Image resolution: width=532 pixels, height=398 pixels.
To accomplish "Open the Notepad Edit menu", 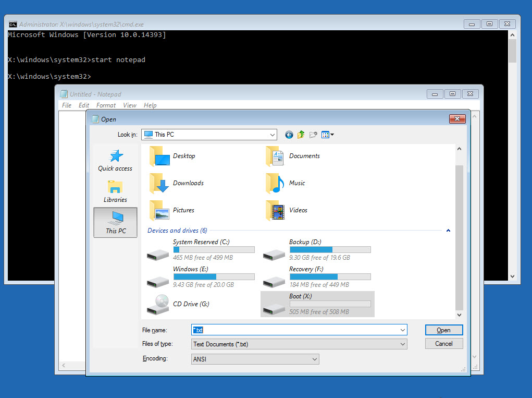I will (84, 105).
